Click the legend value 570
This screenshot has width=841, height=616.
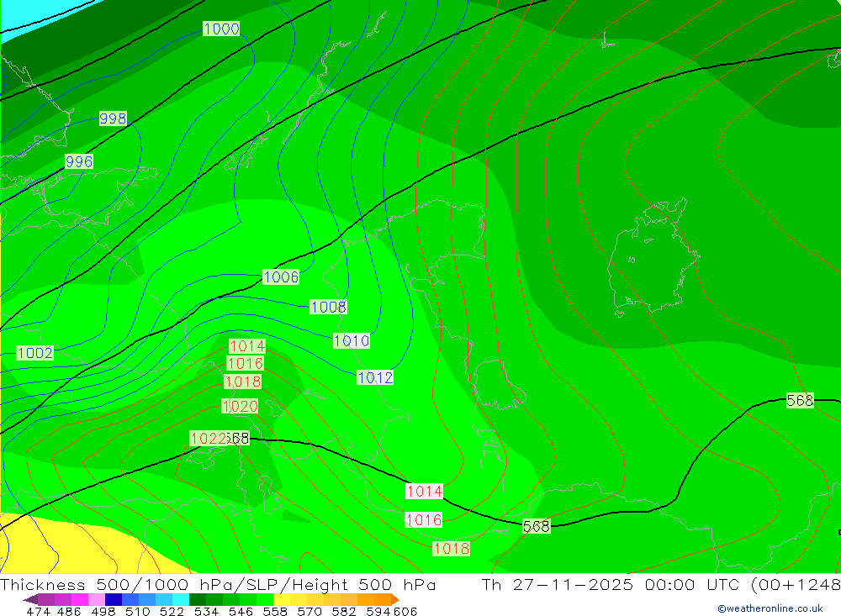(309, 611)
